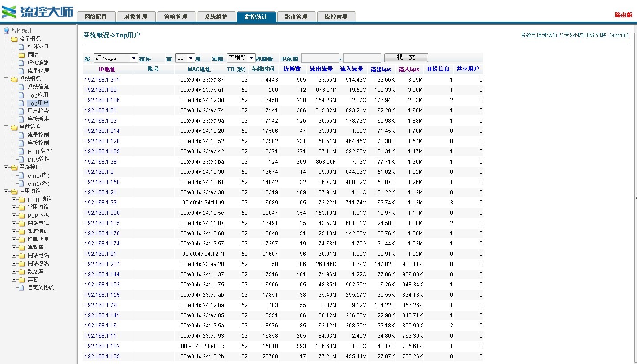Click the 虚拟链路 page icon
This screenshot has width=637, height=364.
[x=21, y=63]
